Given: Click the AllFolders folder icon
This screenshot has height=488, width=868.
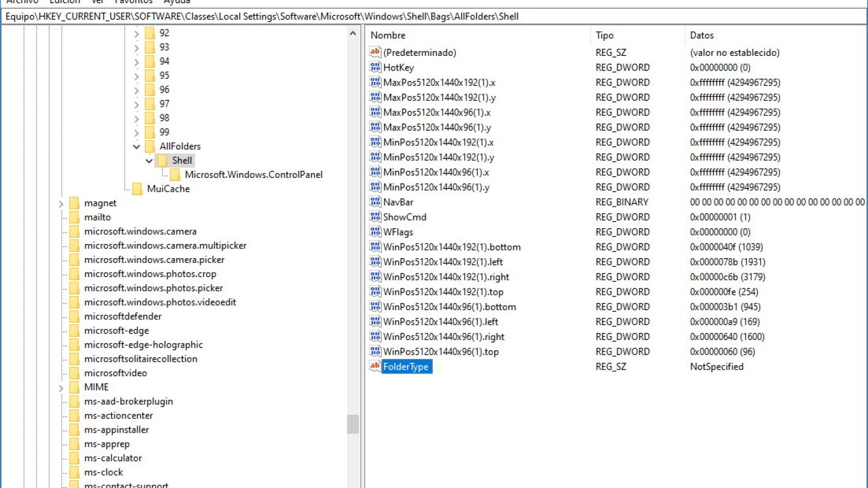Looking at the screenshot, I should click(150, 146).
